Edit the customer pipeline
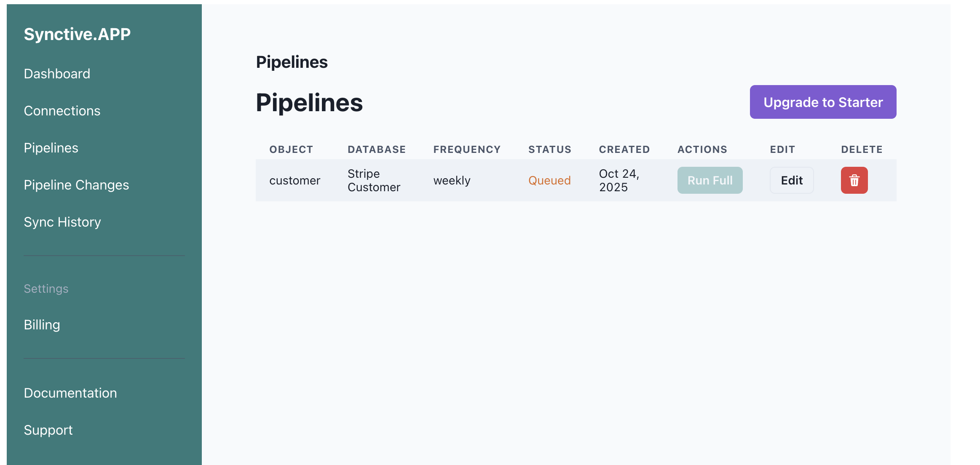The width and height of the screenshot is (980, 465). point(791,180)
